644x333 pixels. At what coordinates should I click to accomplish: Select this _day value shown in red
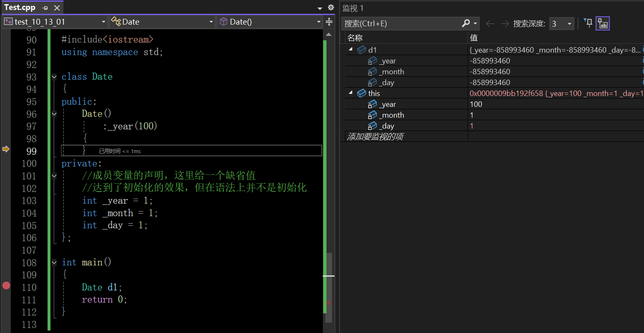click(472, 126)
